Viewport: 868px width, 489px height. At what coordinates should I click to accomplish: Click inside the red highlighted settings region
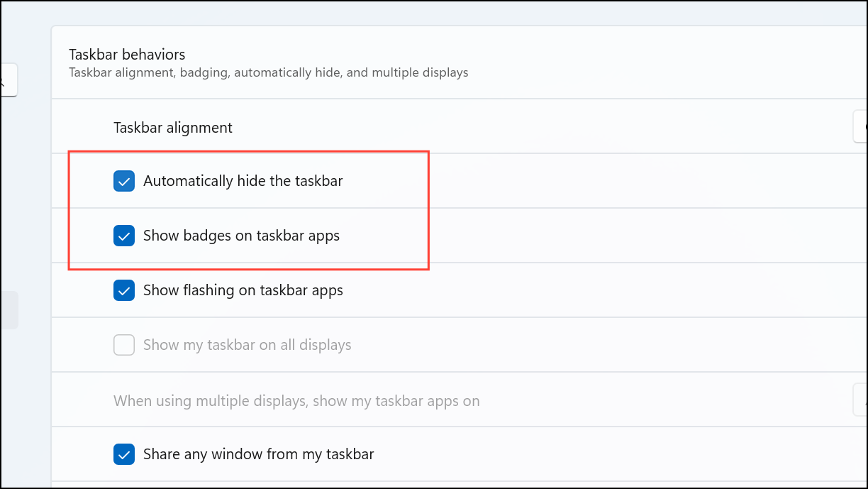(x=248, y=209)
